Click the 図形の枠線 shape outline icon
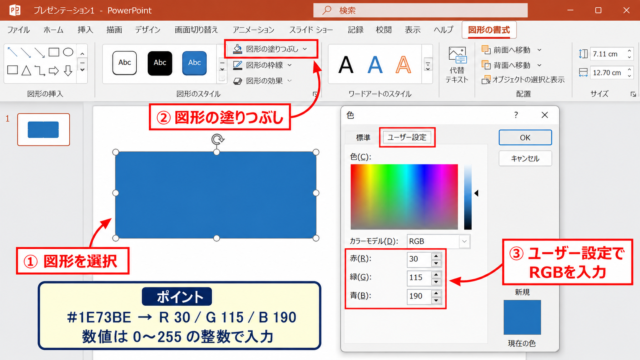Screen dimensions: 640x360 238,65
